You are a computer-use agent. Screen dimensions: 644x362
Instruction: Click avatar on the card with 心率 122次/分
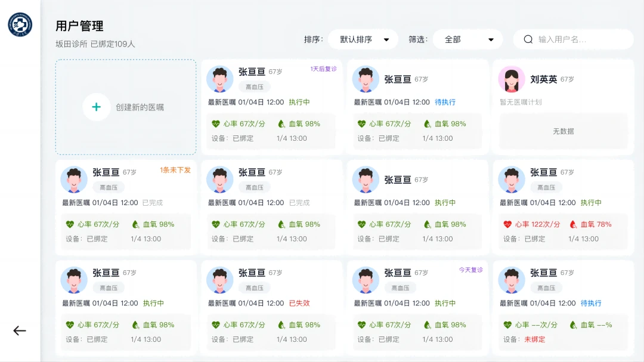pyautogui.click(x=512, y=180)
